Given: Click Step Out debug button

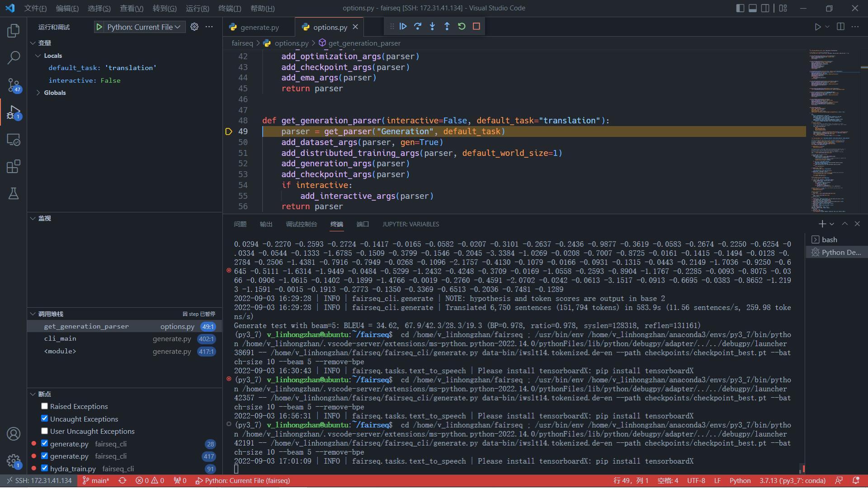Looking at the screenshot, I should [x=447, y=27].
